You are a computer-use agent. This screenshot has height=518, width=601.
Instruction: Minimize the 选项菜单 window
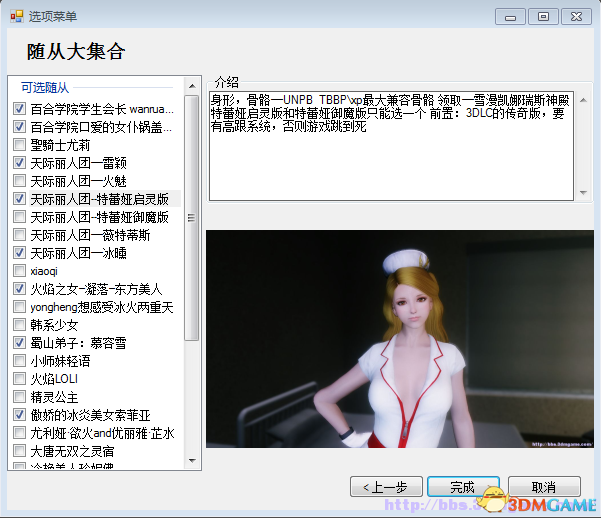tap(510, 17)
